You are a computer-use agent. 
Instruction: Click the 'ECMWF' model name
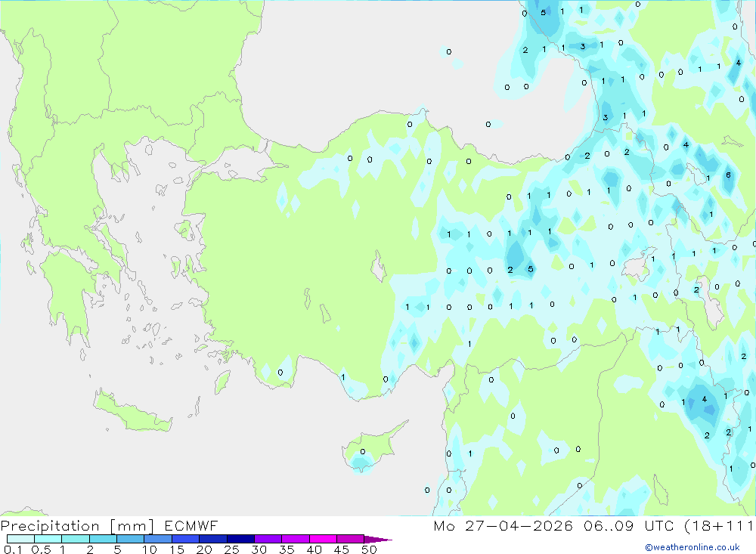191,525
